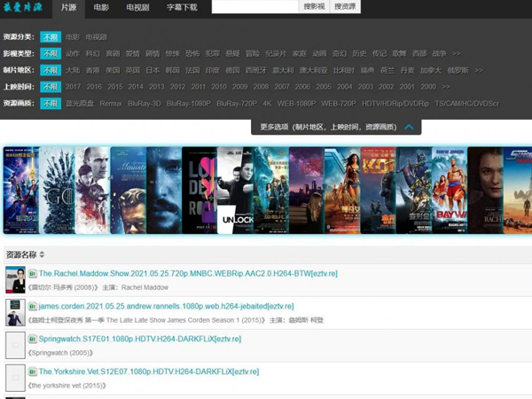Click the BT icon next to Springwatch.S17E01
The width and height of the screenshot is (532, 399).
[x=33, y=339]
